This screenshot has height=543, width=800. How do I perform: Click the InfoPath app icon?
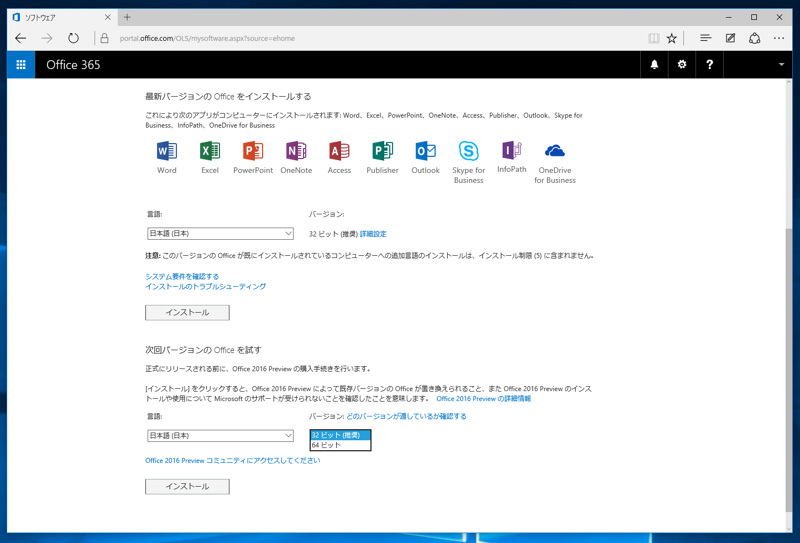[512, 150]
